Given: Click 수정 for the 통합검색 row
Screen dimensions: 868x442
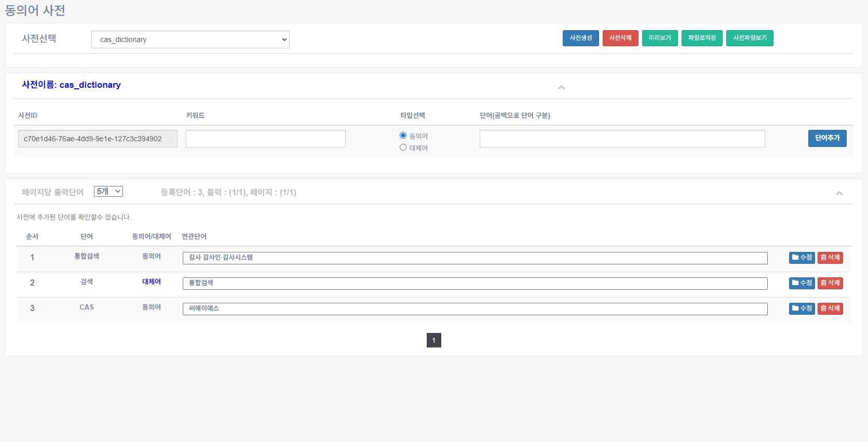Looking at the screenshot, I should click(802, 258).
